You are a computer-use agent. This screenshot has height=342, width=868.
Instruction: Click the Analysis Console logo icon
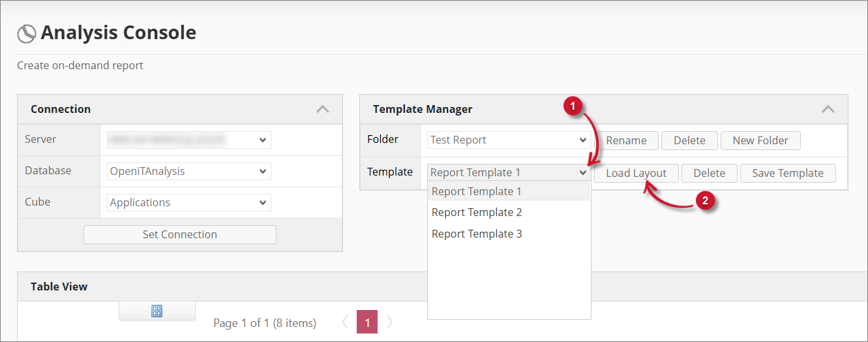coord(26,34)
